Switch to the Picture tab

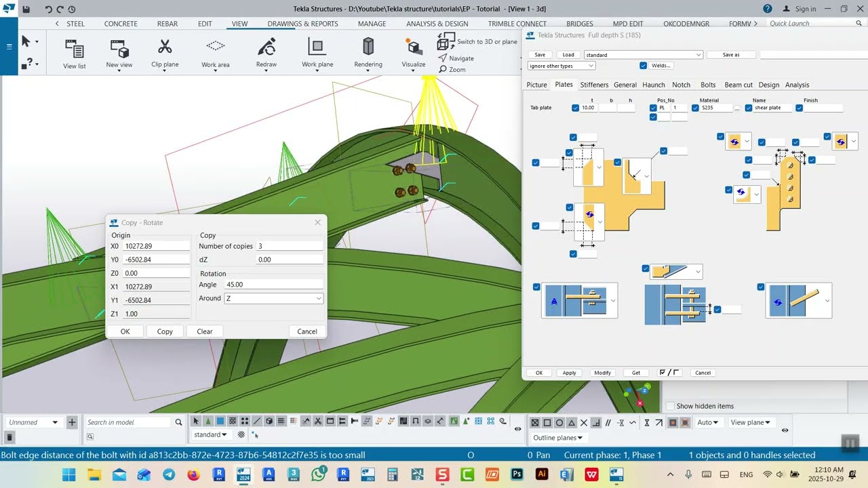coord(536,85)
